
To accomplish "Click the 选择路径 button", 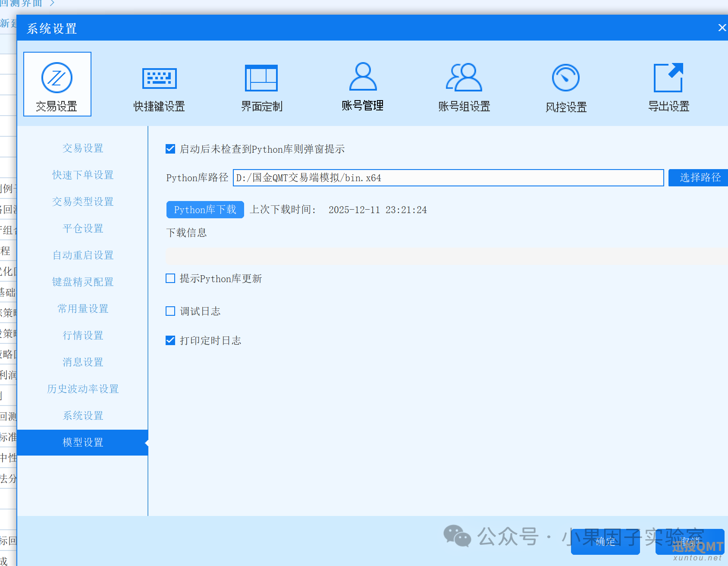I will click(700, 178).
